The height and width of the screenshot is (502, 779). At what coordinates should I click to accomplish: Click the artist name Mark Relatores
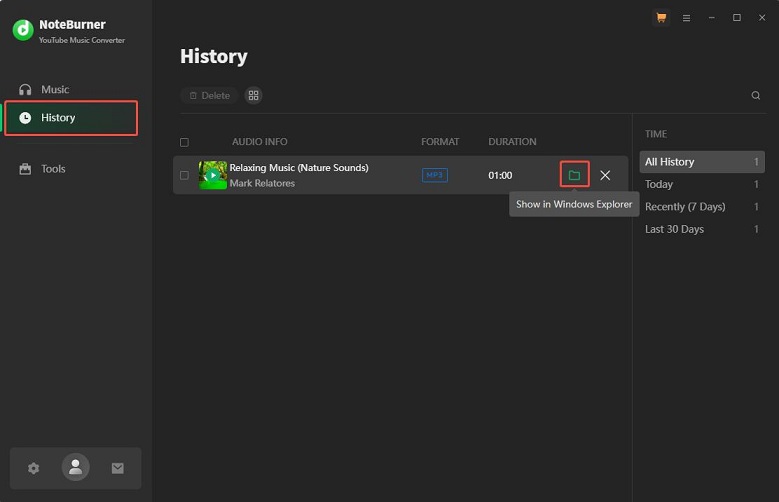click(262, 183)
